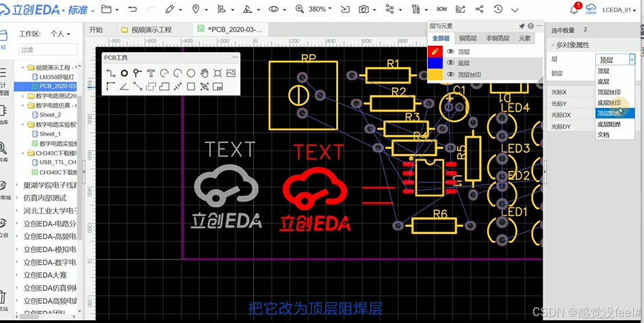Select the Group/Ungroup tool in PCB工具

pos(204,86)
